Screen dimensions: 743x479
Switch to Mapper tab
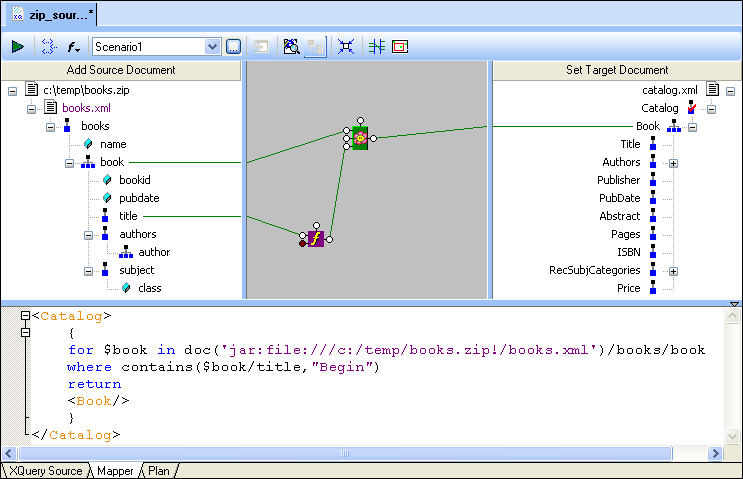[x=115, y=471]
